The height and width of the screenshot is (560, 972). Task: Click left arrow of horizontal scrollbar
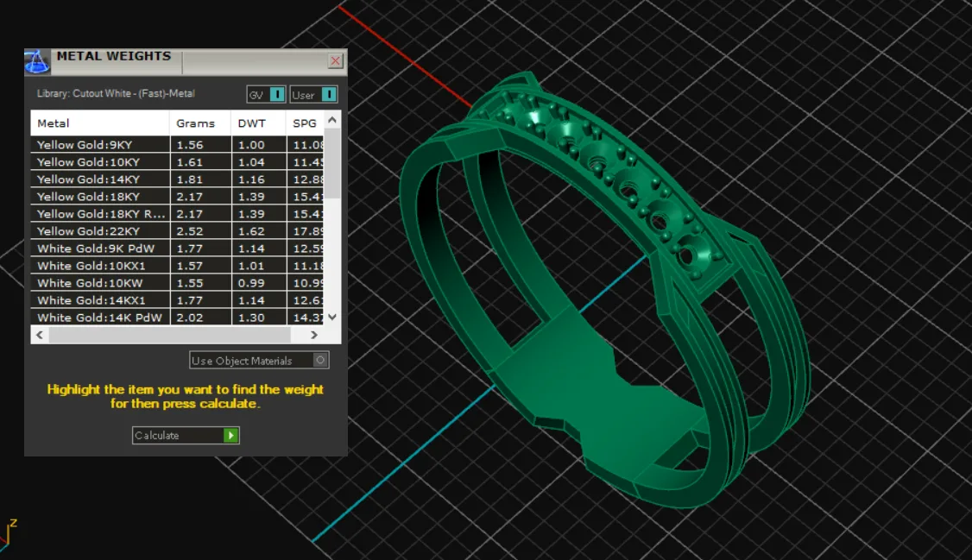point(40,335)
